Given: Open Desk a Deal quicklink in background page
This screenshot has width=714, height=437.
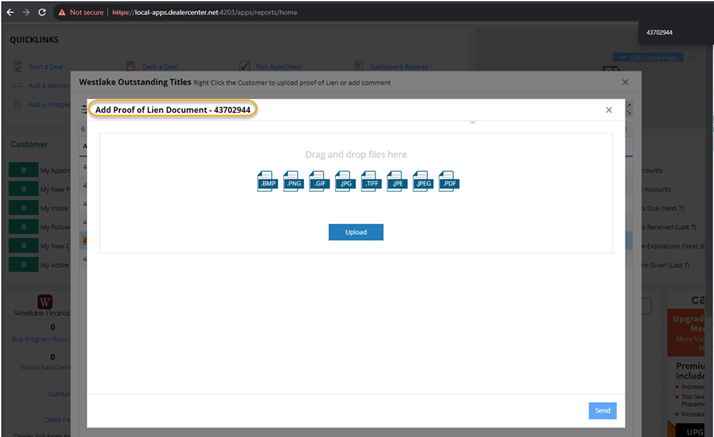Looking at the screenshot, I should pyautogui.click(x=160, y=66).
